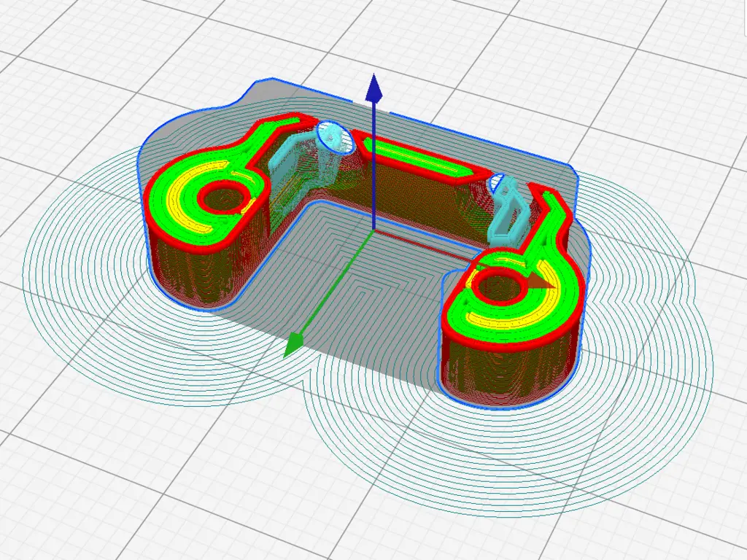This screenshot has width=747, height=560.
Task: Click the right circular hole of the model
Action: coord(499,286)
